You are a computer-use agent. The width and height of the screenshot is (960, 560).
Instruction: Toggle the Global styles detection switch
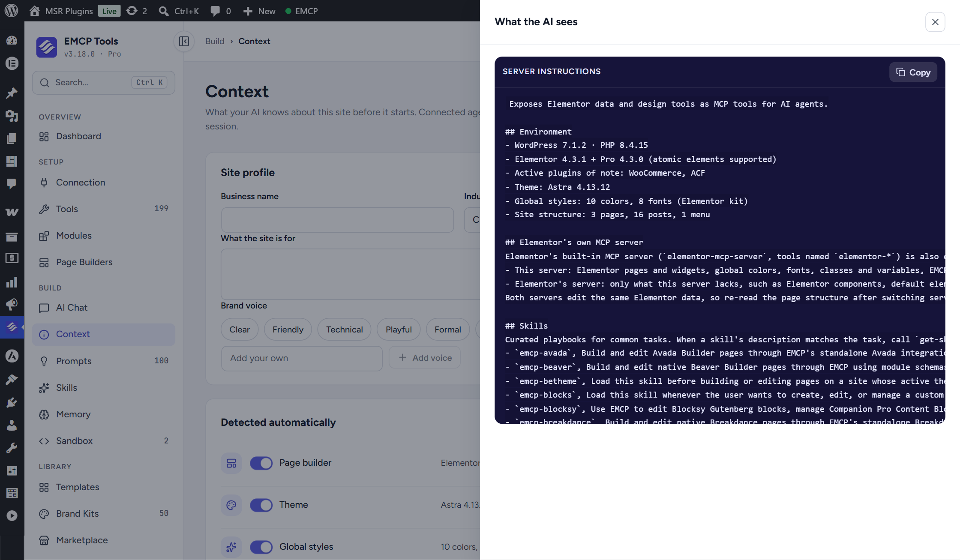(261, 547)
